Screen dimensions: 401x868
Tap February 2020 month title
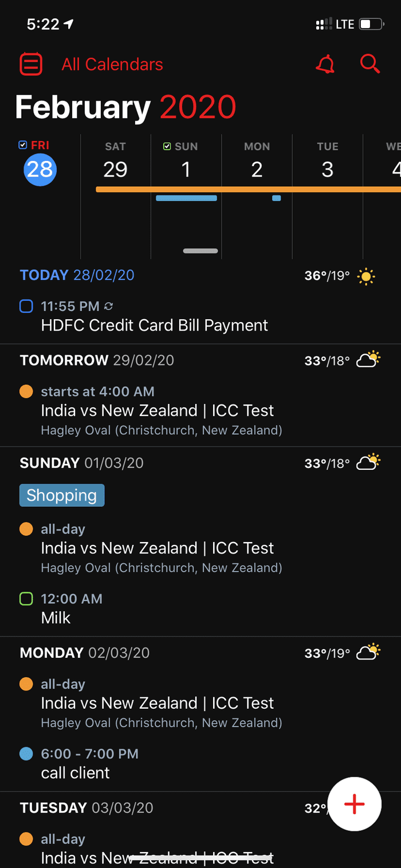pos(125,107)
